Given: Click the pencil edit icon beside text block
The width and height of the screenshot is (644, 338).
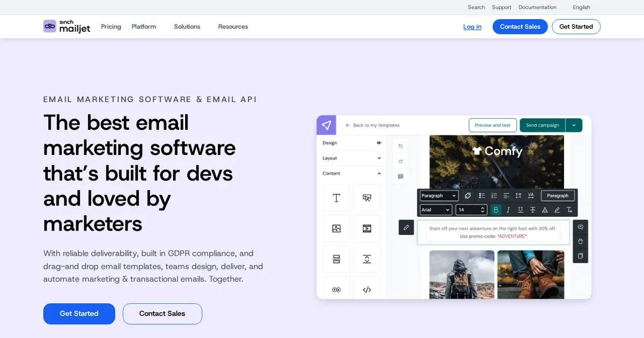Looking at the screenshot, I should [x=406, y=227].
